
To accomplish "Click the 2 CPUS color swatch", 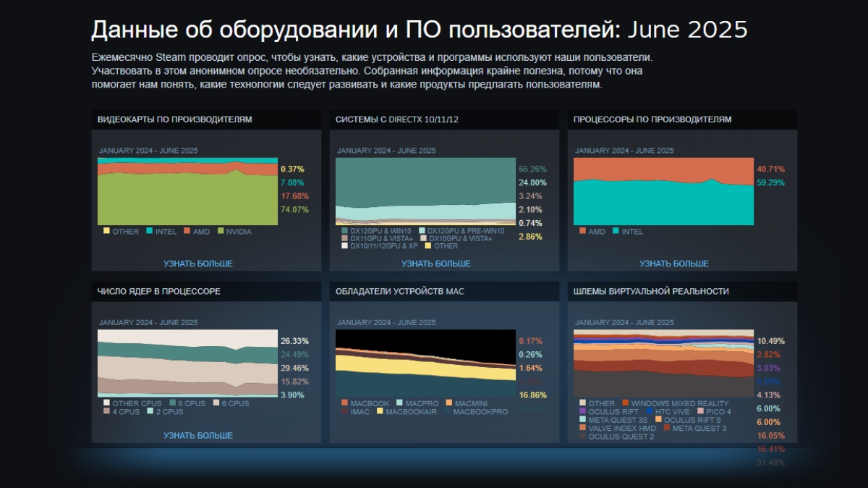I will [x=149, y=410].
